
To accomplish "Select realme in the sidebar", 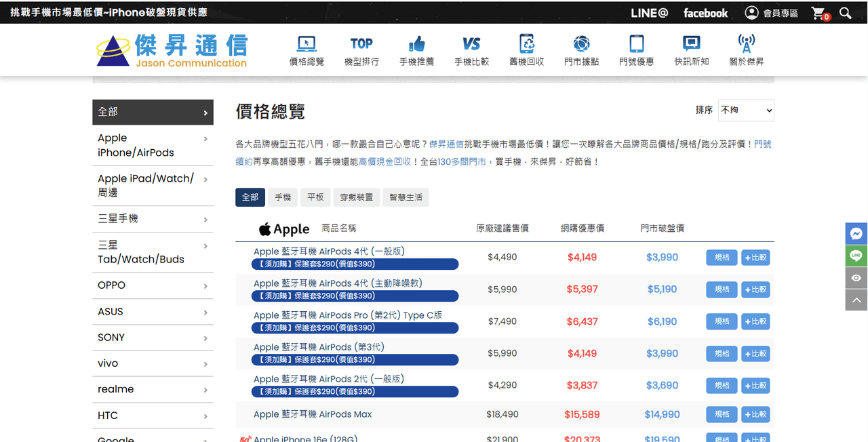I will [153, 389].
